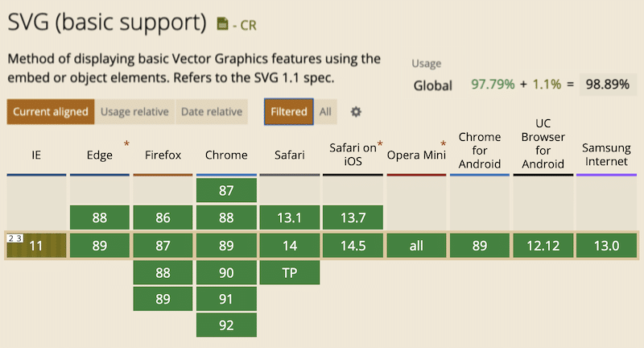Screen dimensions: 644x348
Task: Switch to Usage relative view
Action: pyautogui.click(x=134, y=112)
